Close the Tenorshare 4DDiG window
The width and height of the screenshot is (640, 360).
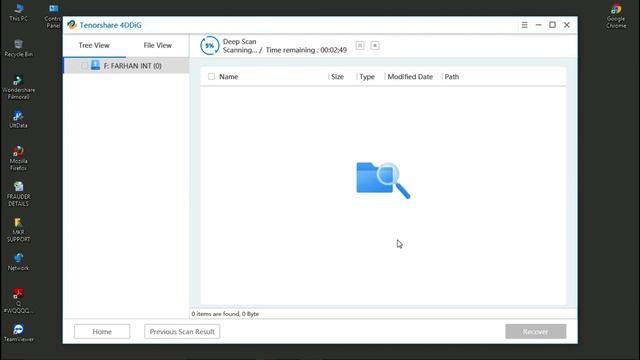click(x=567, y=25)
